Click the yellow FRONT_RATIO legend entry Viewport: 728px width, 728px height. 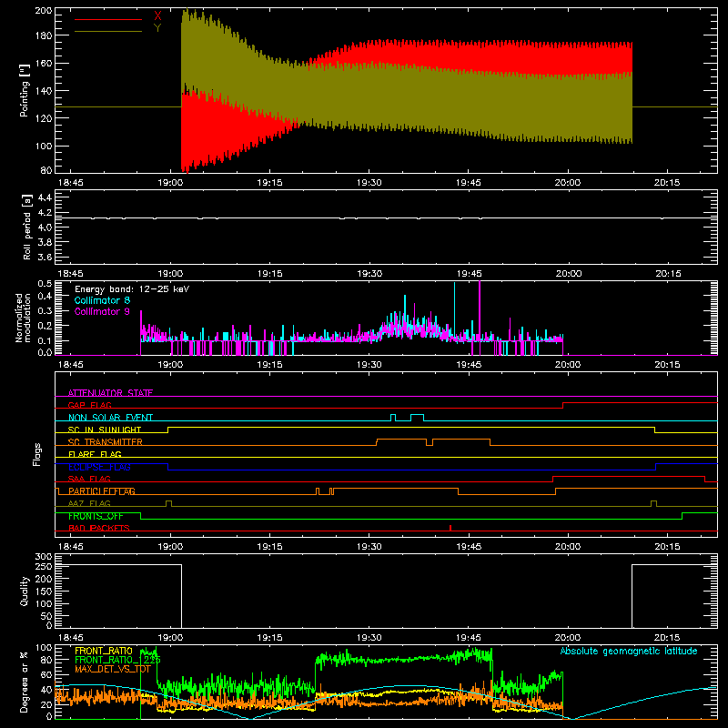(x=104, y=651)
